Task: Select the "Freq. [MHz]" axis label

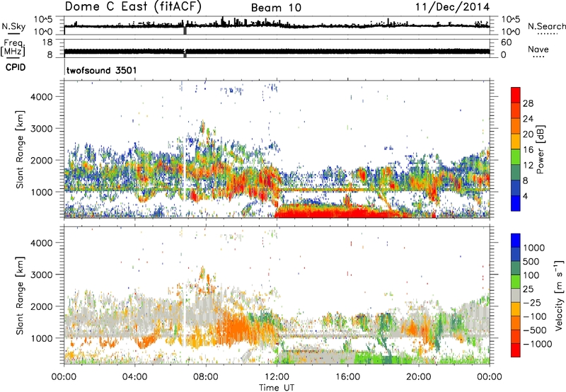Action: (13, 47)
